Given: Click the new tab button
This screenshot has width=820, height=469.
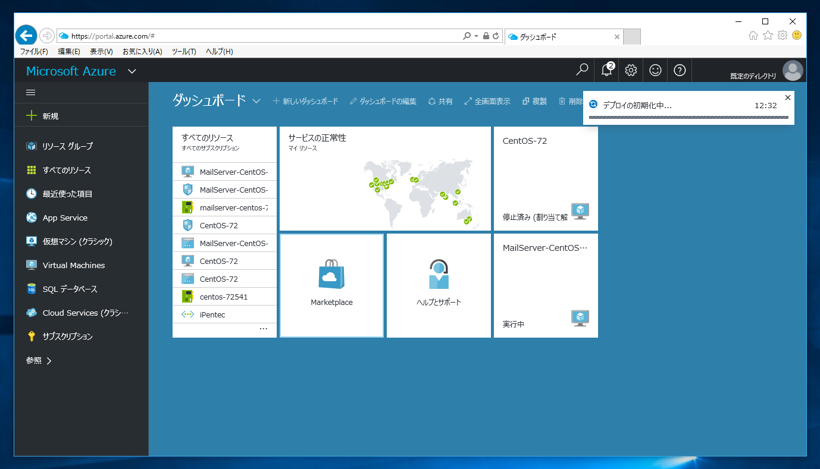Looking at the screenshot, I should coord(632,37).
